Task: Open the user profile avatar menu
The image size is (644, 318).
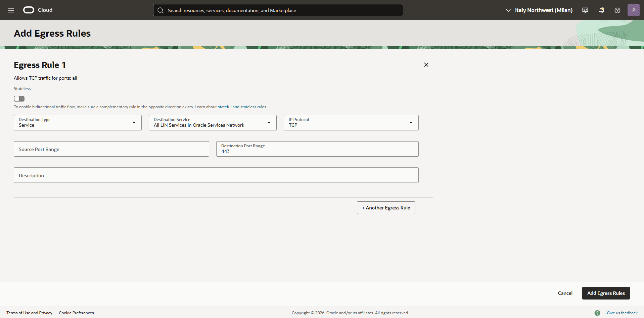Action: pyautogui.click(x=633, y=10)
